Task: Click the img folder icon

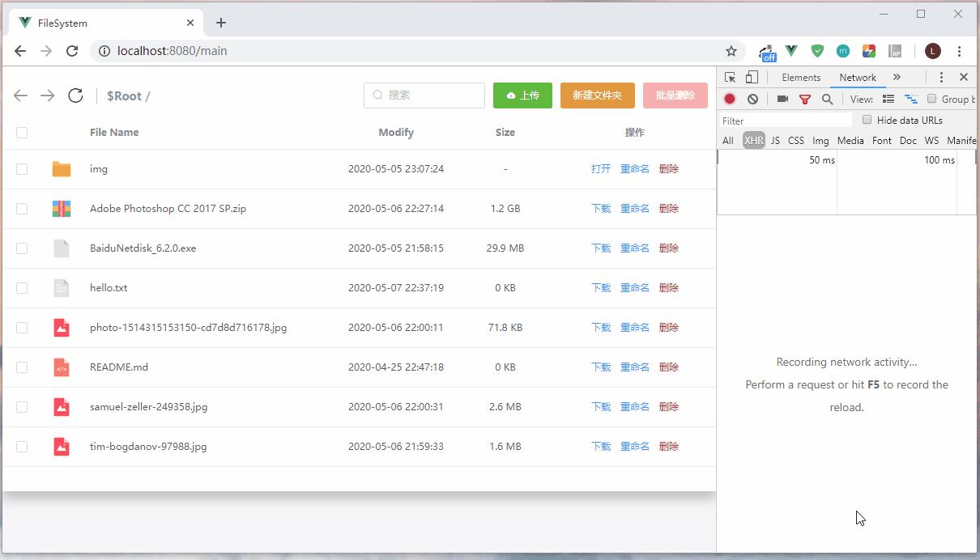Action: (62, 169)
